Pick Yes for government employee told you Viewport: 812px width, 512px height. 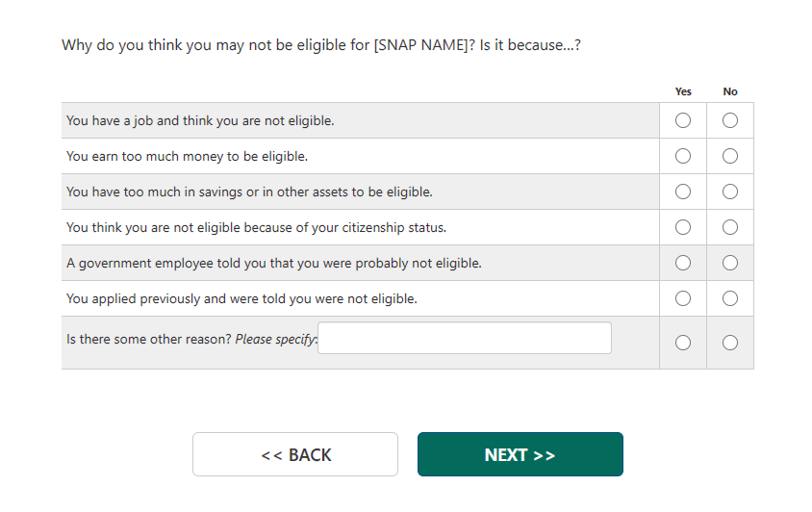coord(683,263)
